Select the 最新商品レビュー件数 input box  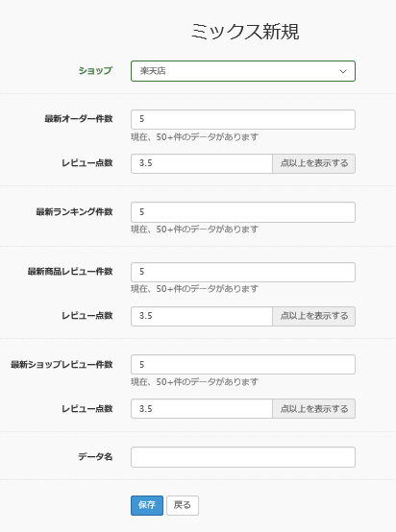click(243, 272)
